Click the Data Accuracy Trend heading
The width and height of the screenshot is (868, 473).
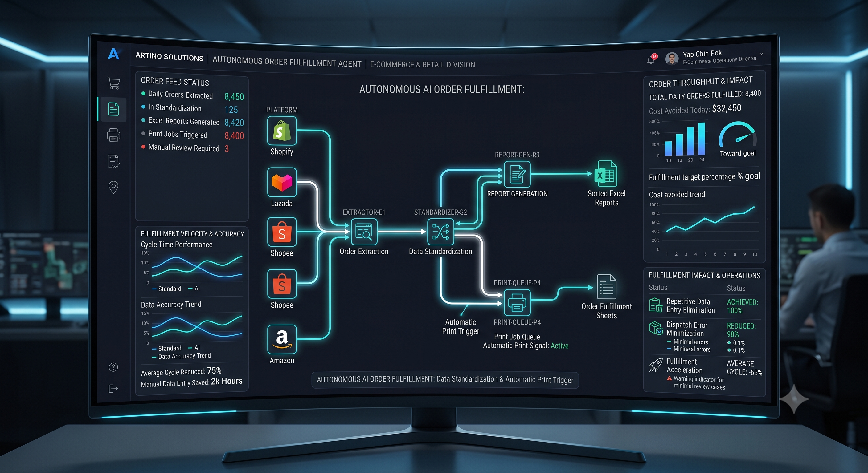[x=171, y=305]
